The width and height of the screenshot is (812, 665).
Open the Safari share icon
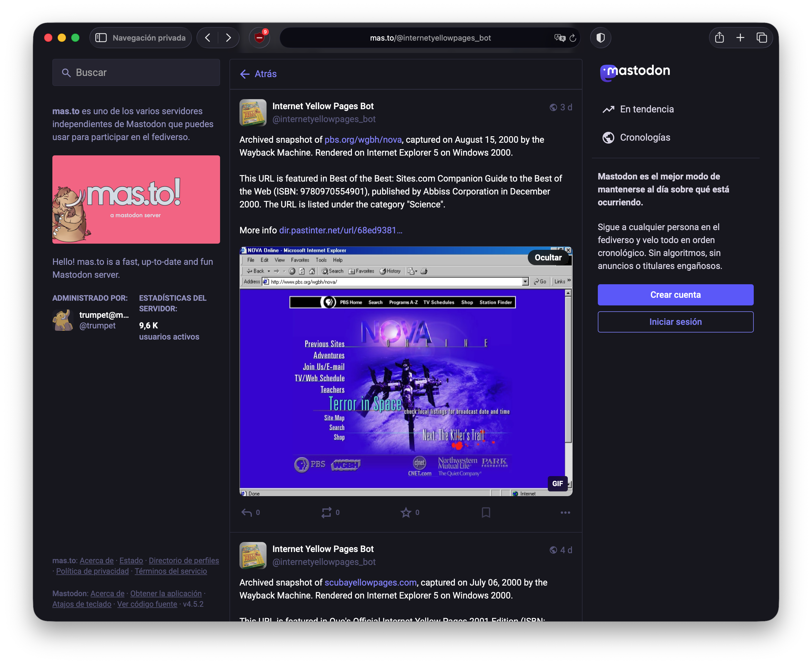coord(719,38)
